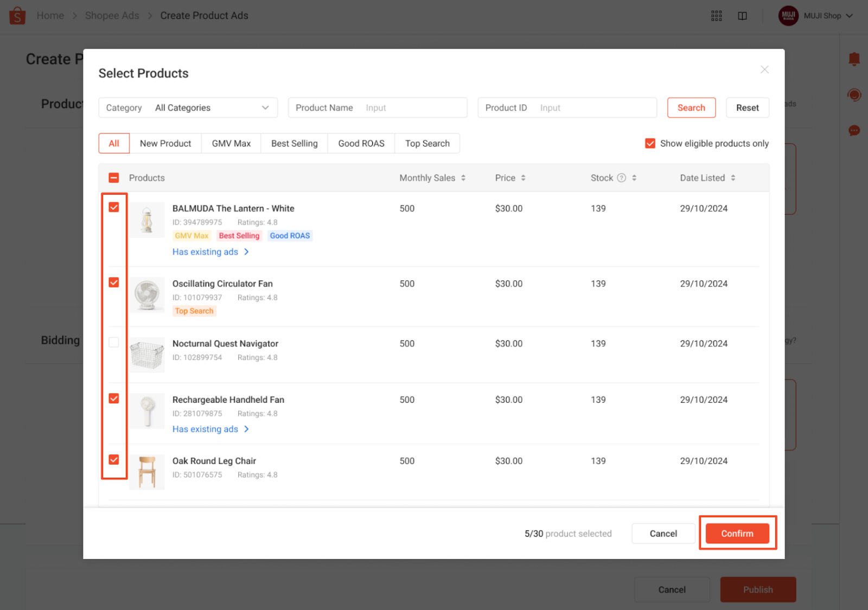The height and width of the screenshot is (610, 868).
Task: Click the Stock help question mark icon
Action: [622, 178]
